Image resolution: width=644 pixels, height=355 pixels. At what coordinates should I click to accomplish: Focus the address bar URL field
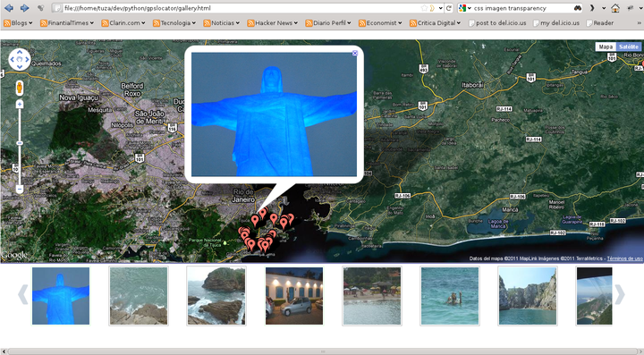pyautogui.click(x=242, y=8)
